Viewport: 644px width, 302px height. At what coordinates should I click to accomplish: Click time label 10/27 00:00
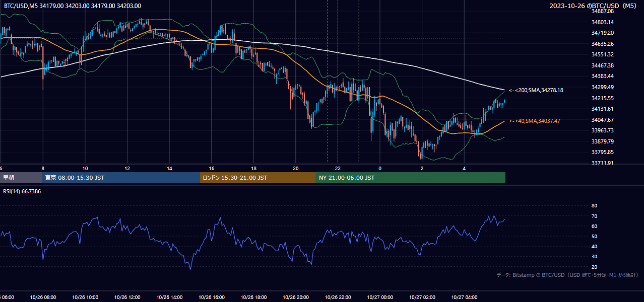click(x=380, y=297)
